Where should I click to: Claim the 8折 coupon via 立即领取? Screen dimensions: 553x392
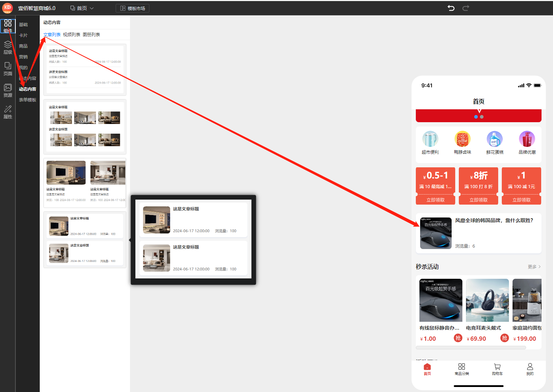point(479,200)
